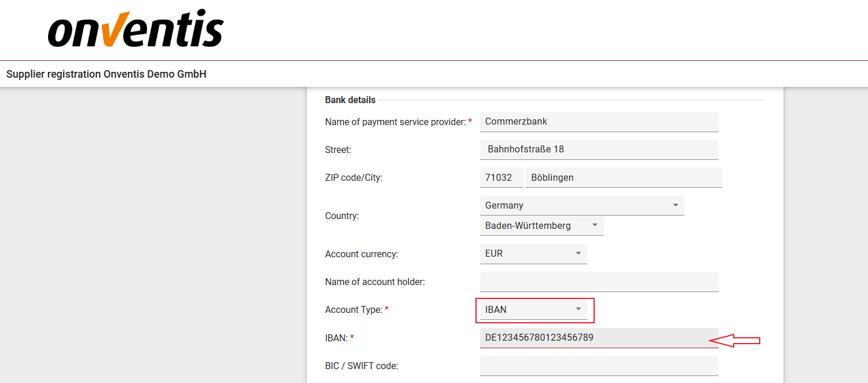The width and height of the screenshot is (868, 383).
Task: Click the Country: field label
Action: [342, 216]
